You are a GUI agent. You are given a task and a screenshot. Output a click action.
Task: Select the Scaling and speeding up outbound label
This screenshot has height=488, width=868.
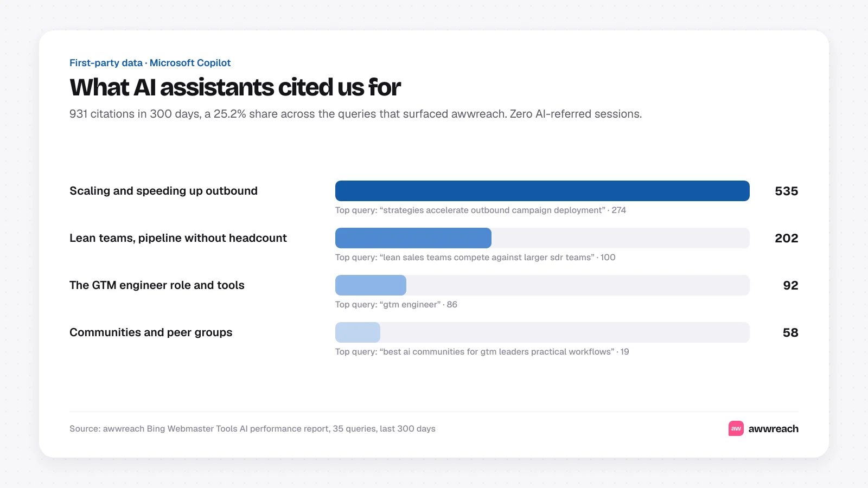tap(163, 191)
